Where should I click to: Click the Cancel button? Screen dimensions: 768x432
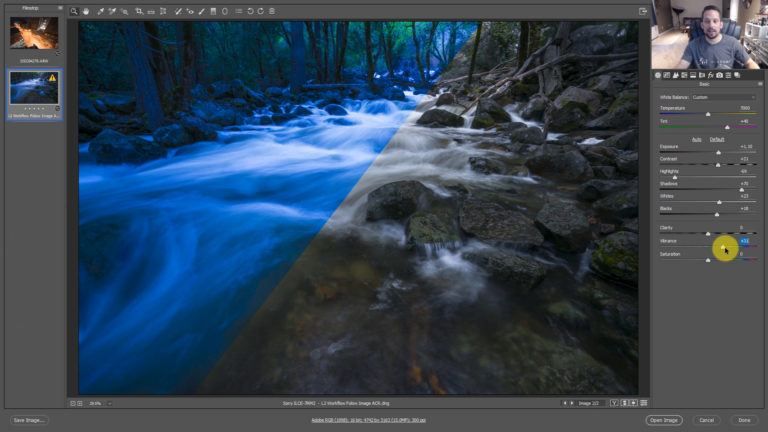[706, 420]
